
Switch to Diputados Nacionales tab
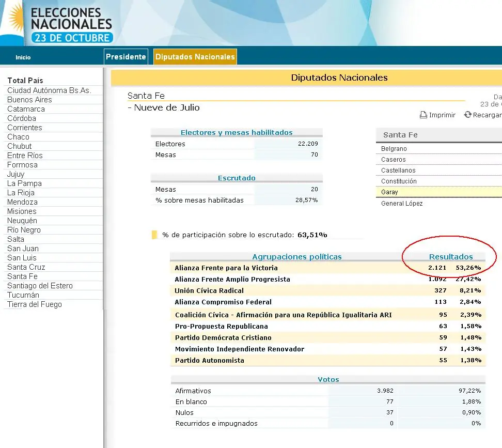tap(195, 57)
